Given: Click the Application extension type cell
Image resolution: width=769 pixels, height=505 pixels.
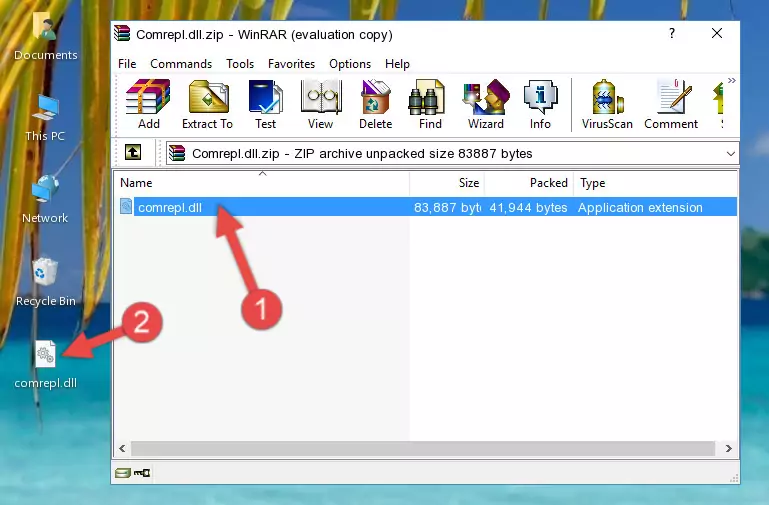Looking at the screenshot, I should (640, 207).
